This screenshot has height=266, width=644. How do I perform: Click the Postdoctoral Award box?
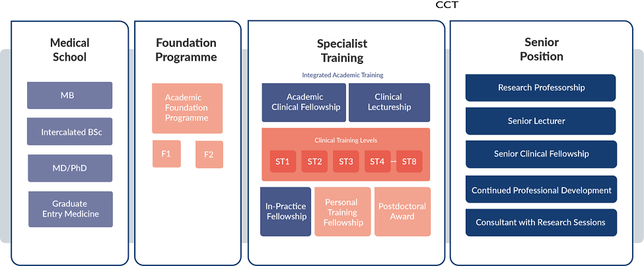(x=402, y=211)
